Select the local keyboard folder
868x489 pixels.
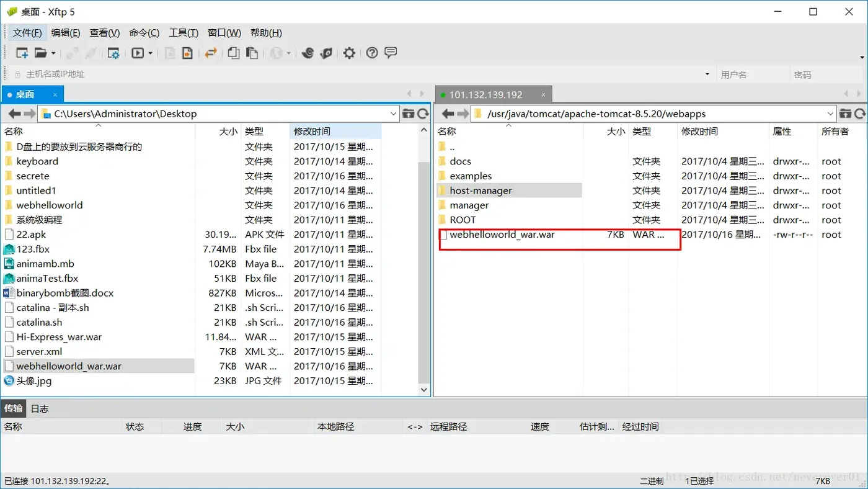click(37, 161)
